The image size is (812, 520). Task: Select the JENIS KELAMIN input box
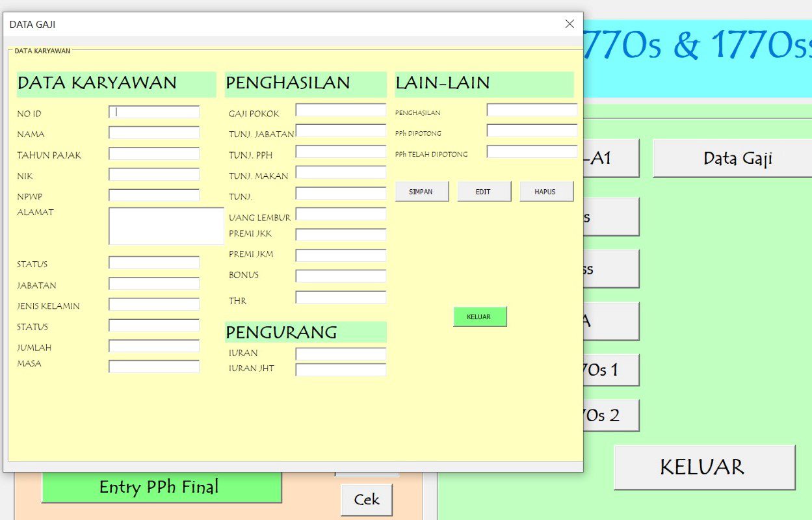pos(154,305)
